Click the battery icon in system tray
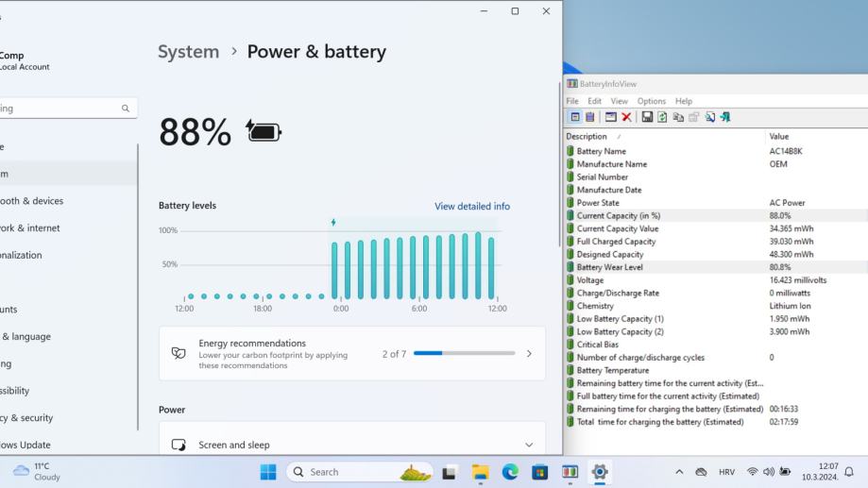868x488 pixels. [x=785, y=471]
